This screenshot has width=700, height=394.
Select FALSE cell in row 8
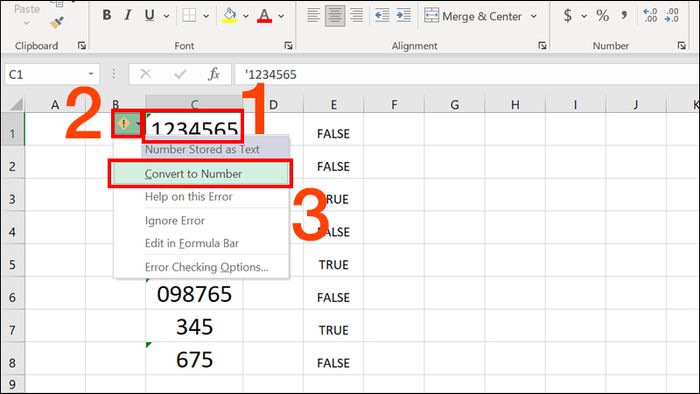click(333, 358)
